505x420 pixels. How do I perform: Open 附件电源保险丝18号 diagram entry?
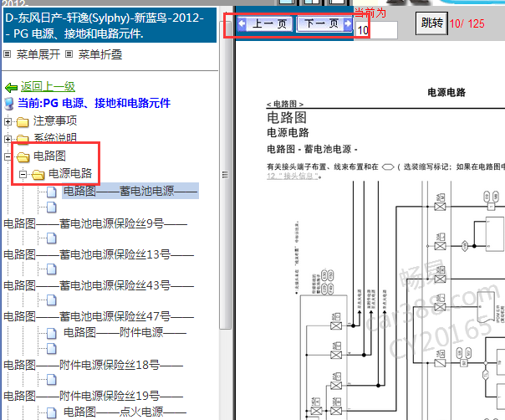(x=94, y=365)
